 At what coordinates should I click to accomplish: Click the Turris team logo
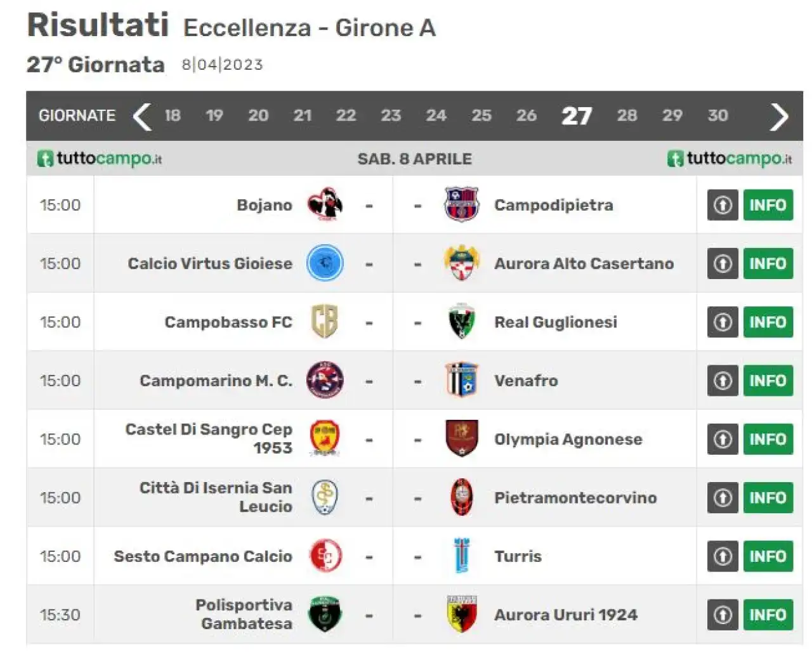click(461, 556)
